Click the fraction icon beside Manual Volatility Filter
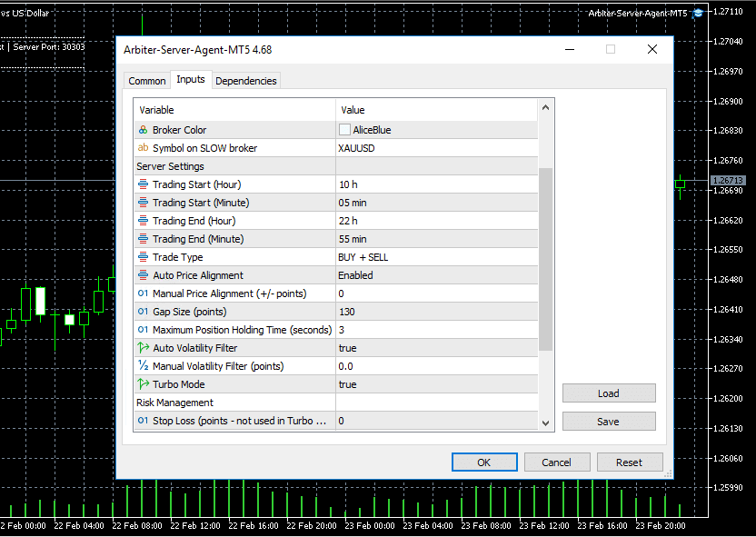Image resolution: width=756 pixels, height=537 pixels. (144, 366)
